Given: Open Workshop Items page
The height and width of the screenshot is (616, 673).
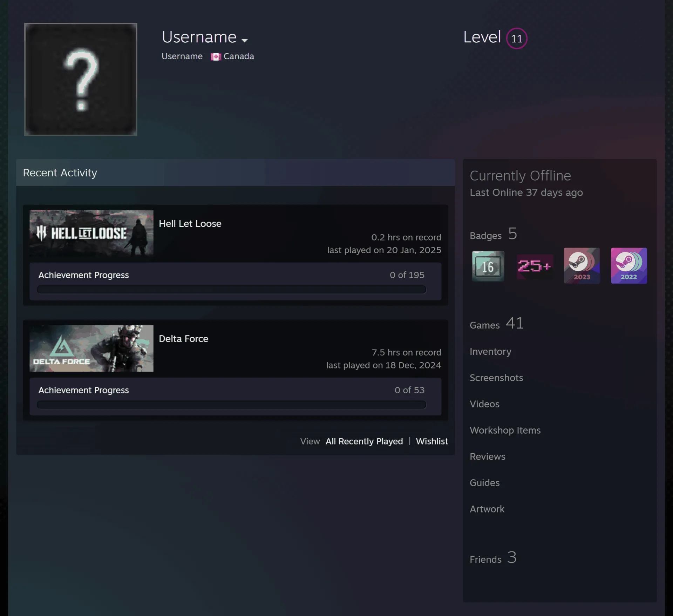Looking at the screenshot, I should click(505, 430).
